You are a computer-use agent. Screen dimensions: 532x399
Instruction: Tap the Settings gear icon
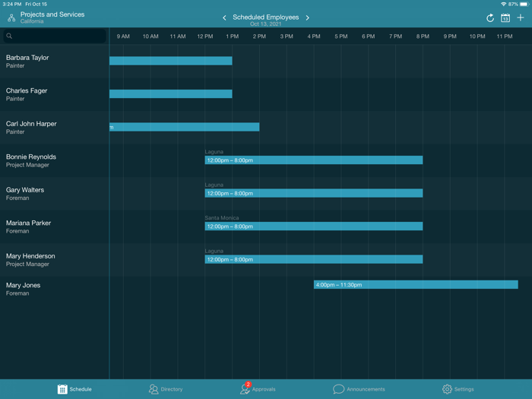(x=447, y=389)
